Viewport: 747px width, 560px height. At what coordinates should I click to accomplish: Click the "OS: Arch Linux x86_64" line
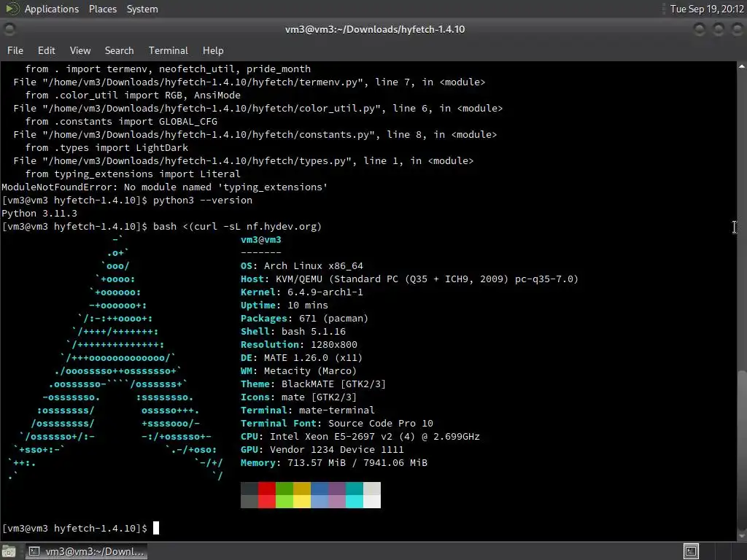(x=301, y=265)
